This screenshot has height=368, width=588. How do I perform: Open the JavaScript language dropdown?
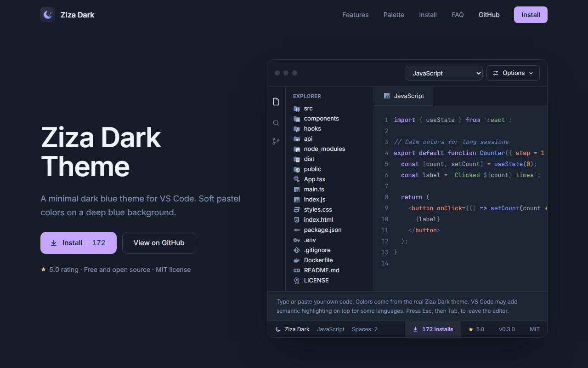[444, 73]
